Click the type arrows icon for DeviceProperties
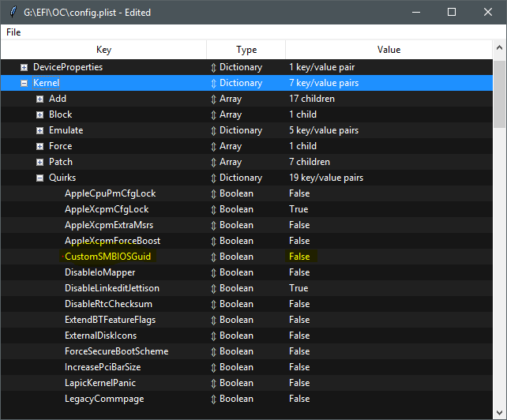The image size is (507, 420). click(213, 67)
